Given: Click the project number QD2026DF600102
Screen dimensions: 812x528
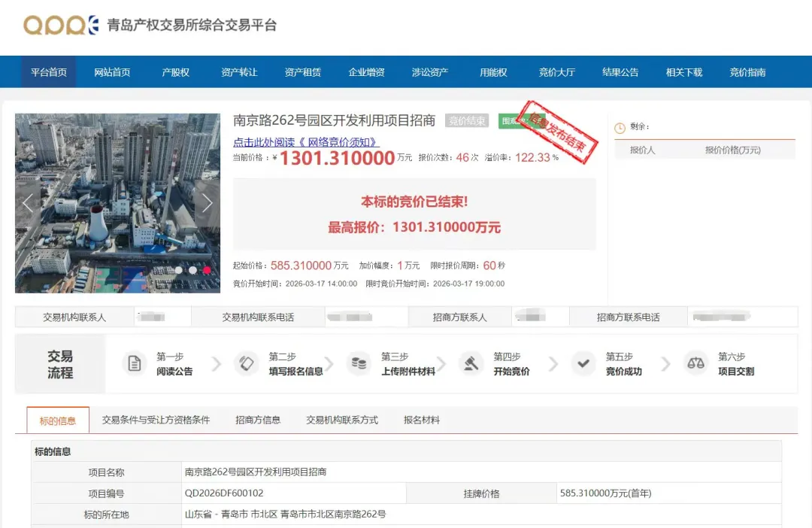Looking at the screenshot, I should (224, 493).
